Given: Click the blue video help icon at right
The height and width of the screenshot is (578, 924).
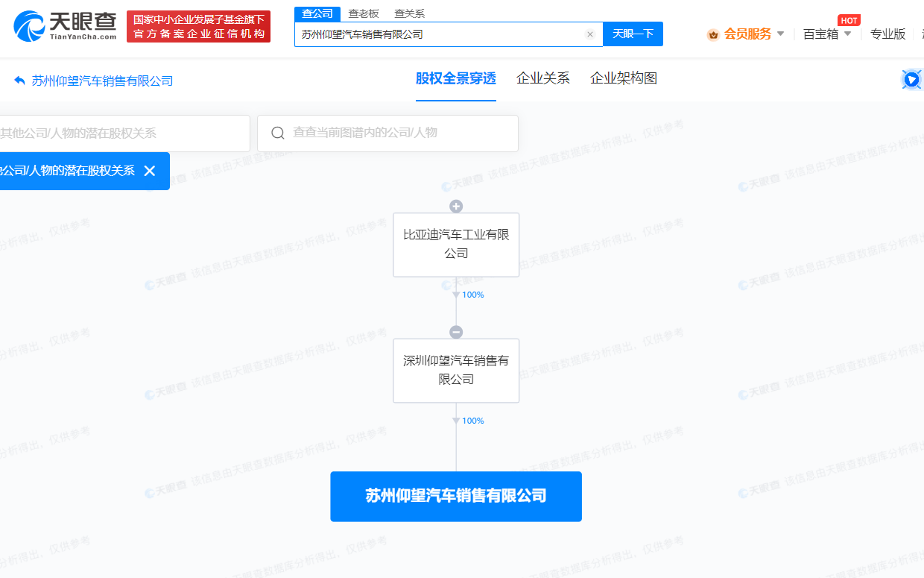Looking at the screenshot, I should 911,79.
